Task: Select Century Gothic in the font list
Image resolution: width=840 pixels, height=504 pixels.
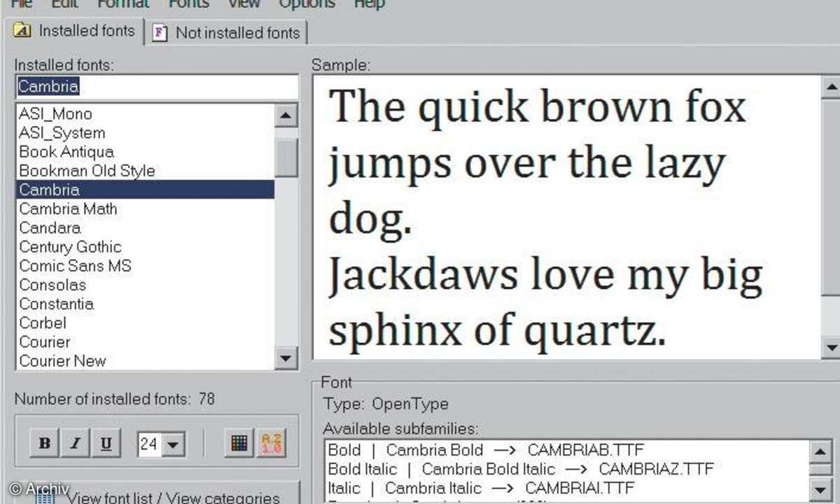Action: click(145, 246)
